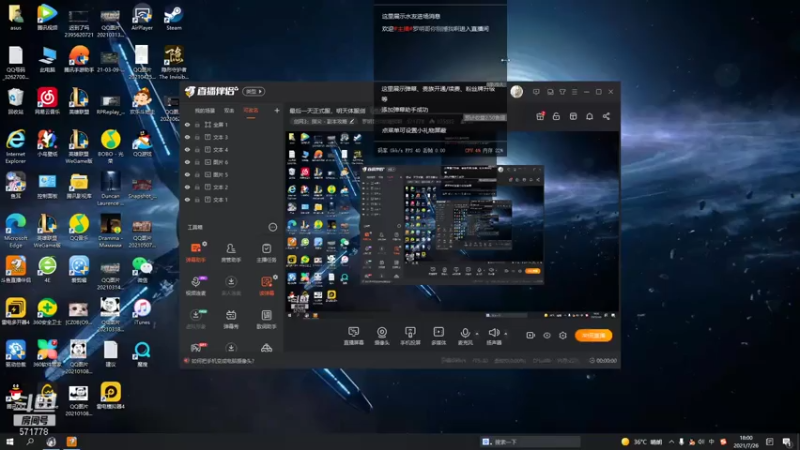Open 弹幕秀 tool in the toolbox

click(231, 318)
